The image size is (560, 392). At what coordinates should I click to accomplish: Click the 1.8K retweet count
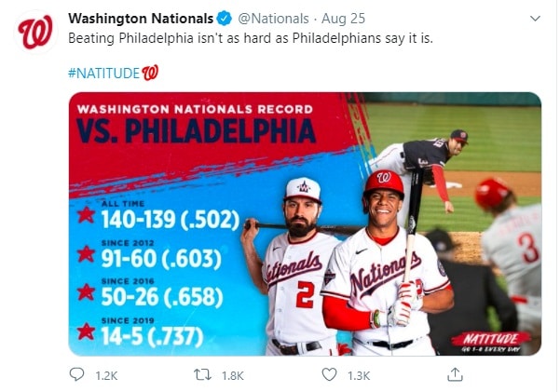pos(232,375)
